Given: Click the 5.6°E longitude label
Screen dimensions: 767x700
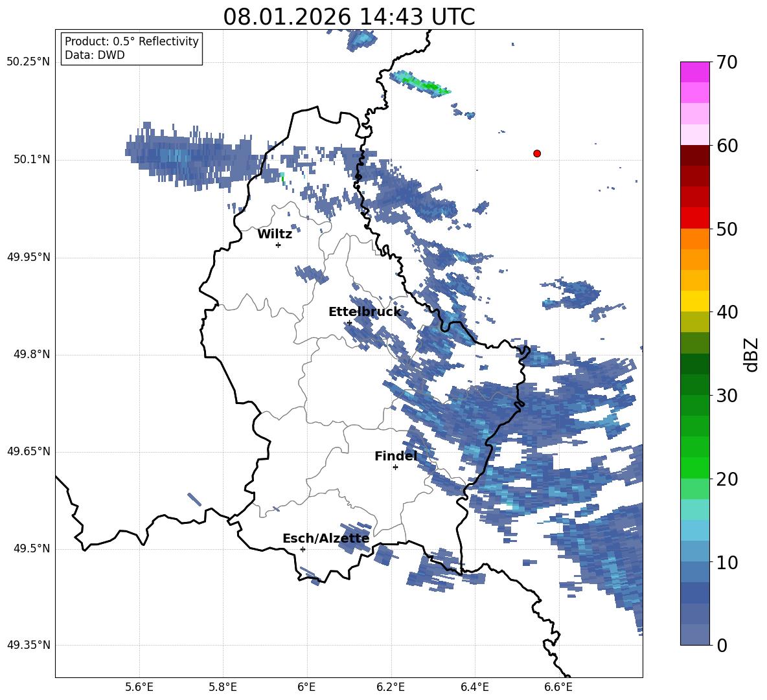Looking at the screenshot, I should 139,688.
